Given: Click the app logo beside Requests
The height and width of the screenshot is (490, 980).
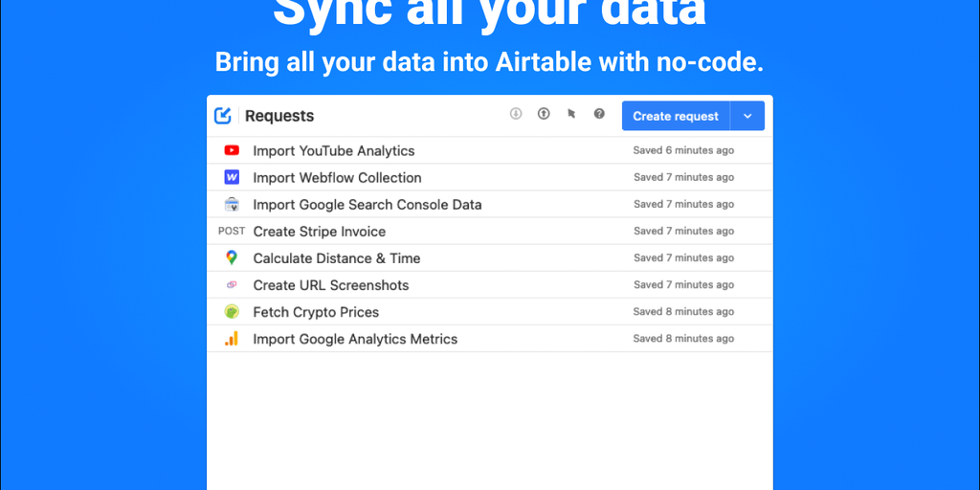Looking at the screenshot, I should [223, 116].
